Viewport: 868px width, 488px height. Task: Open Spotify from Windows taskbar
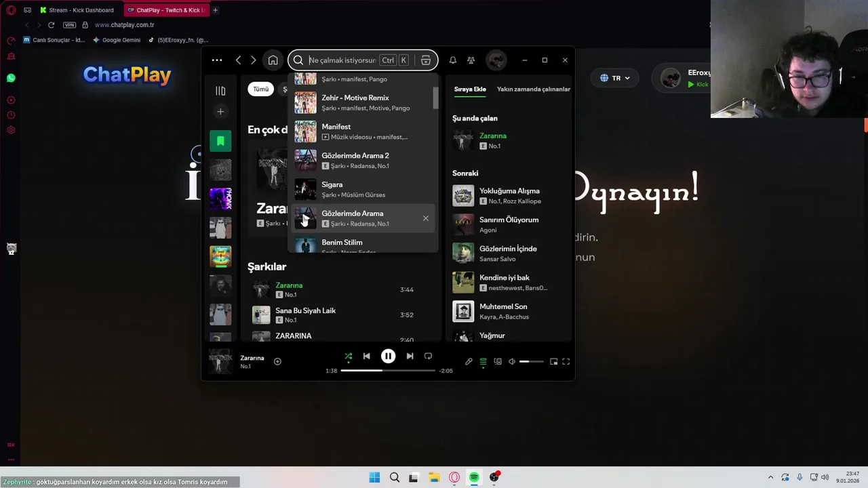point(474,477)
